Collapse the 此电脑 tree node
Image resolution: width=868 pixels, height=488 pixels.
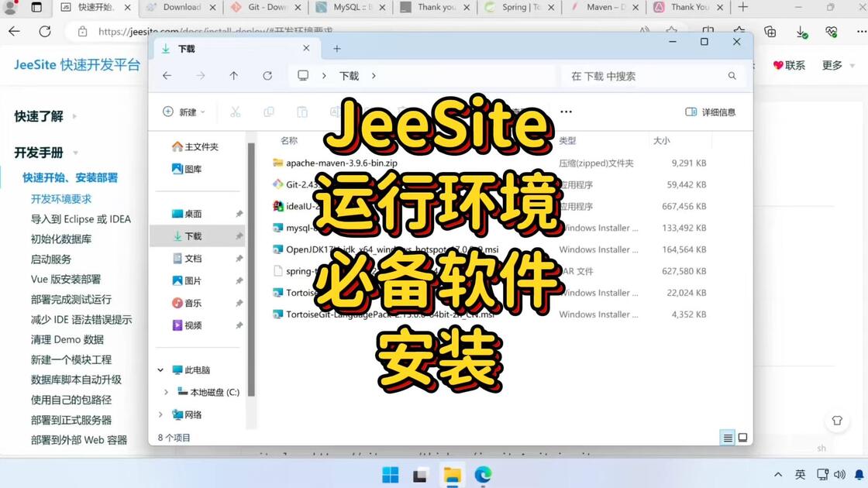(160, 369)
